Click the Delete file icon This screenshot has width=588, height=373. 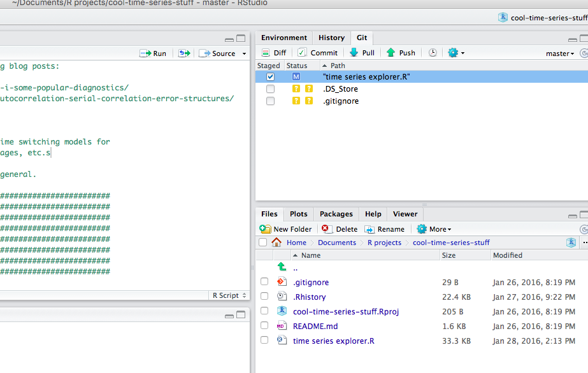pyautogui.click(x=326, y=229)
